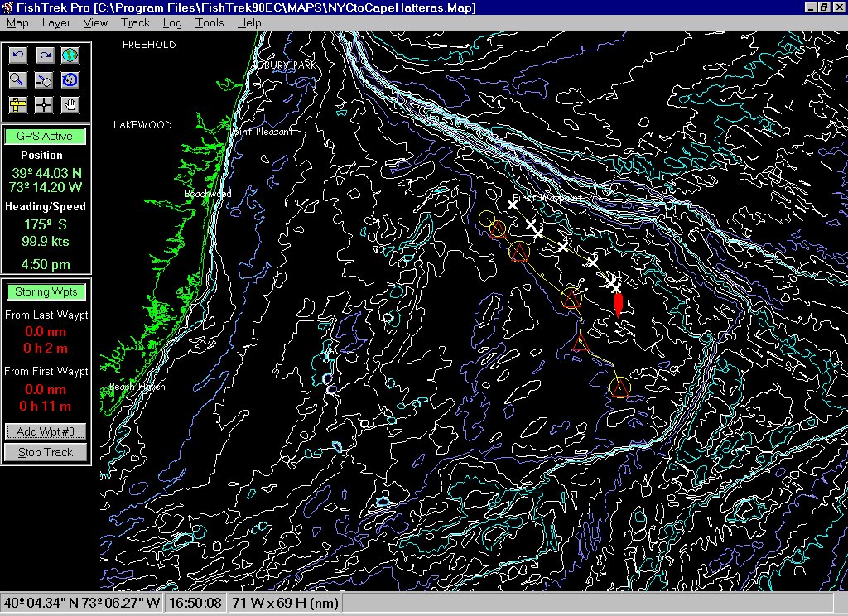Click the undo arrow tool button
Viewport: 848px width, 616px height.
point(18,55)
